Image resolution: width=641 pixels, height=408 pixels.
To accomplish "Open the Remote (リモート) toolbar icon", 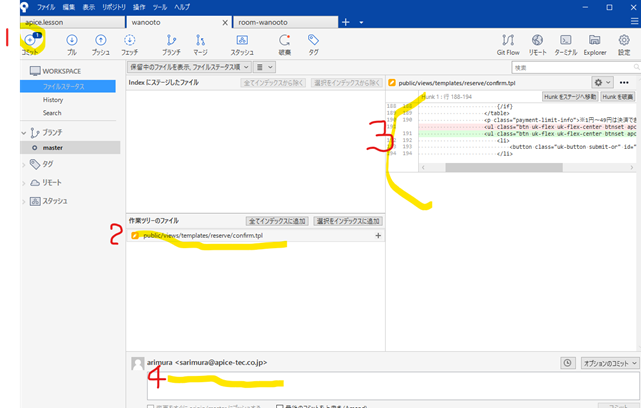I will coord(537,40).
